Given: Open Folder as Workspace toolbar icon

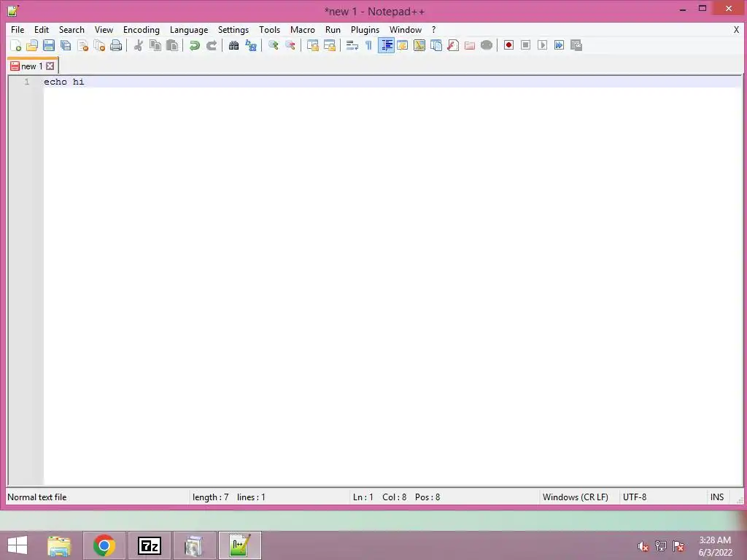Looking at the screenshot, I should 470,45.
